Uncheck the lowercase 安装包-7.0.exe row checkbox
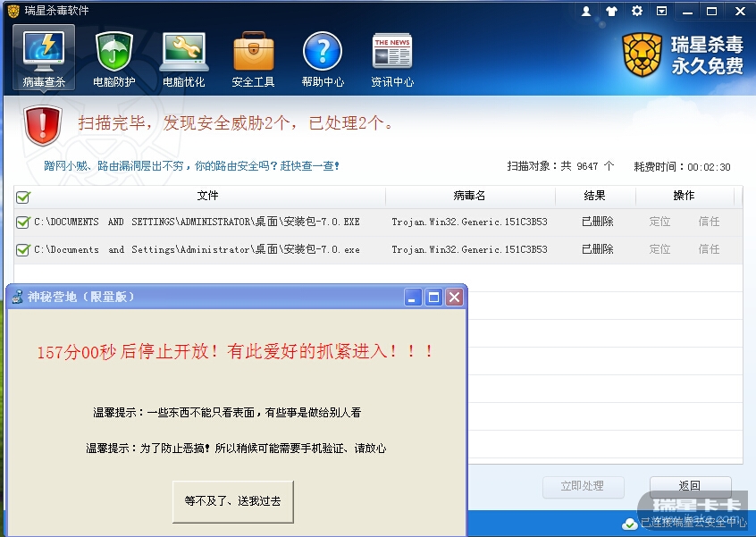 [22, 249]
